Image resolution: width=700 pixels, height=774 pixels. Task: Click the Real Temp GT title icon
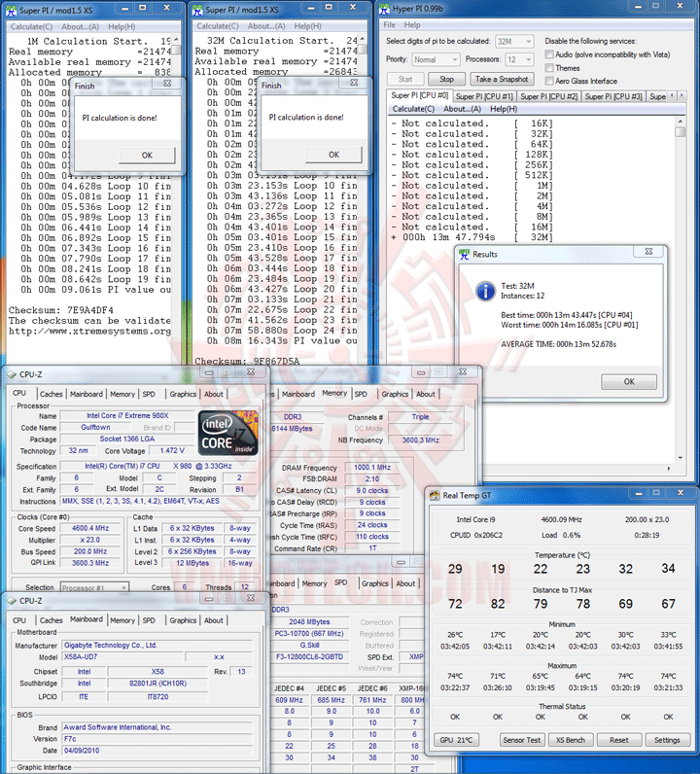[435, 496]
